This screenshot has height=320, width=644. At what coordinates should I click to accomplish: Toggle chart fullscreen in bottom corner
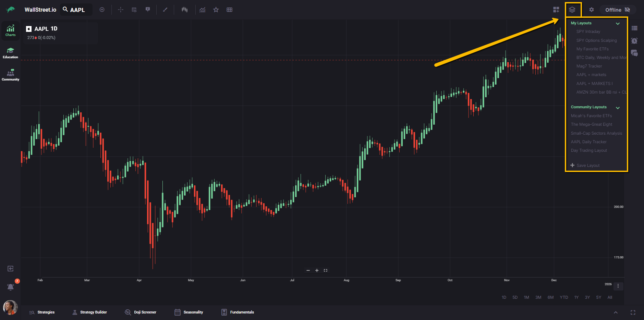(x=633, y=312)
